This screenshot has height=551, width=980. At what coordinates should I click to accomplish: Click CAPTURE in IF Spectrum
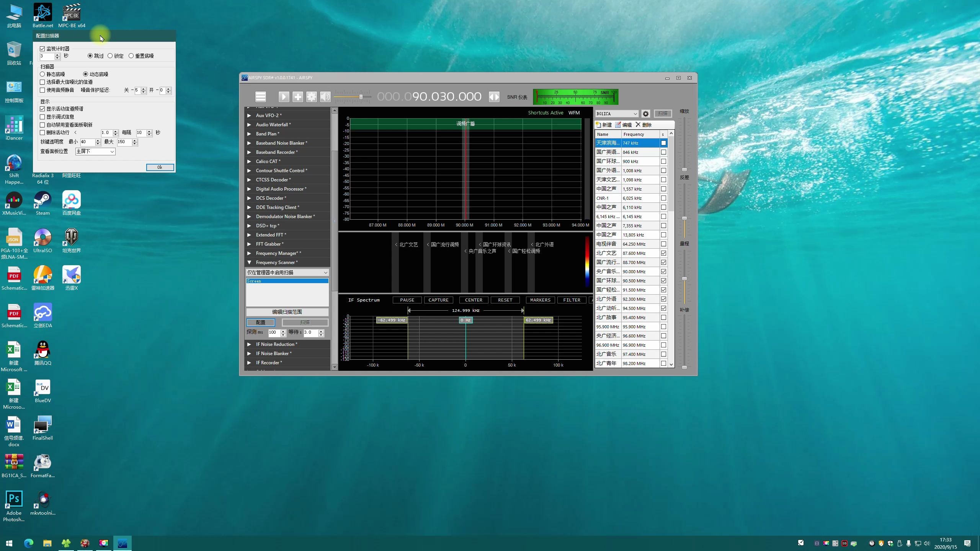coord(438,300)
